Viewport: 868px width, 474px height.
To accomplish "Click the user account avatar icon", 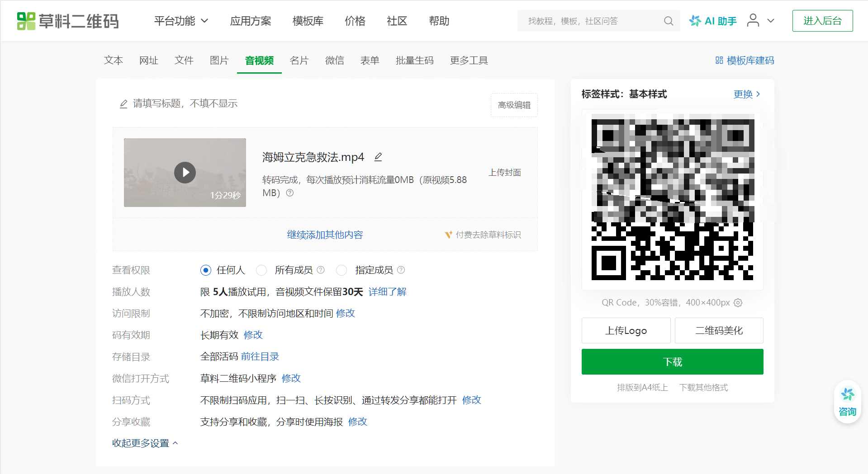I will [x=753, y=20].
